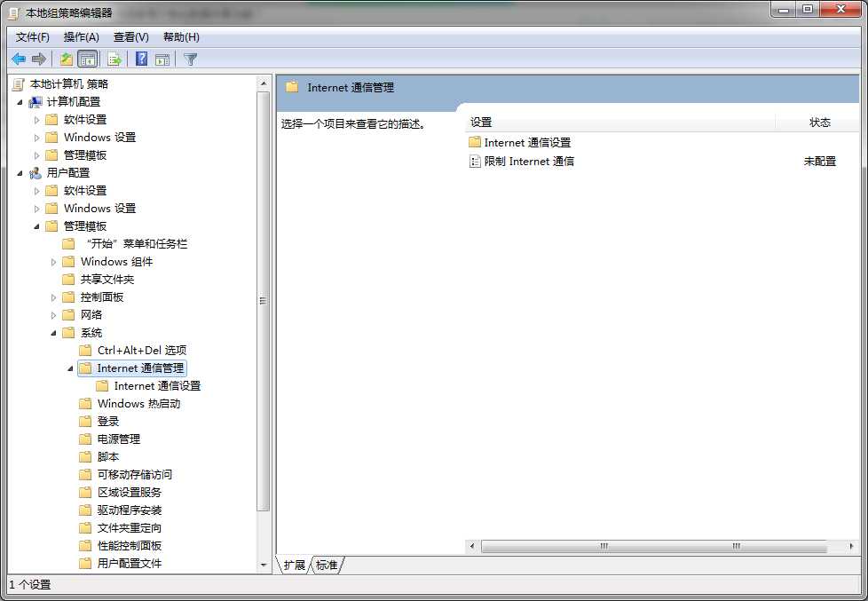Open the 查看 menu
This screenshot has width=868, height=601.
pos(130,36)
